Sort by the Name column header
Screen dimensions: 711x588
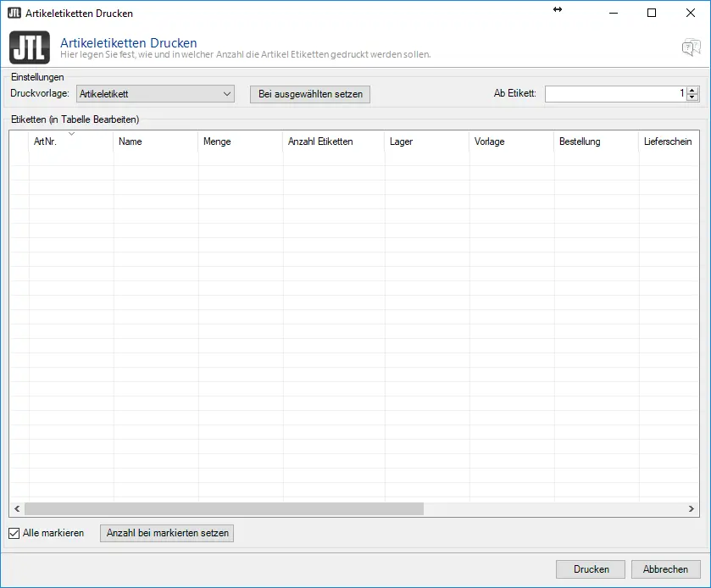(156, 141)
